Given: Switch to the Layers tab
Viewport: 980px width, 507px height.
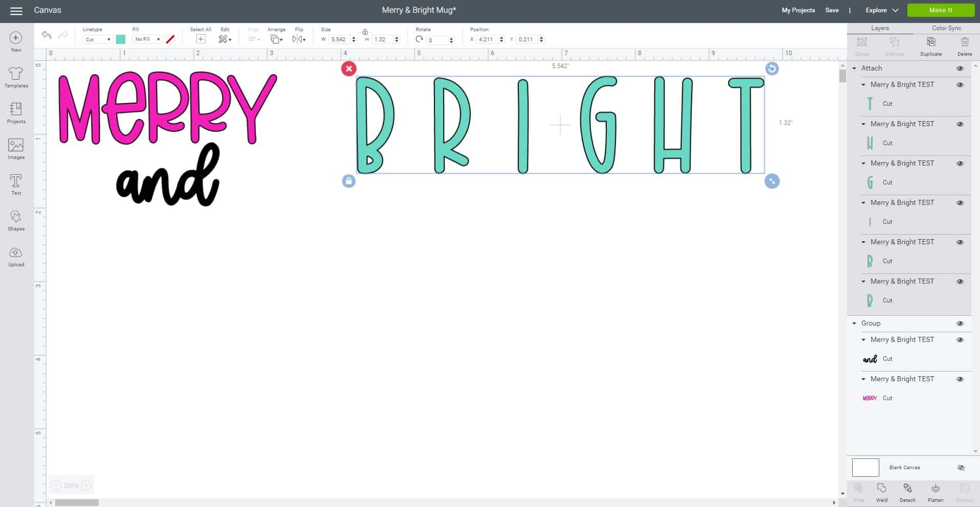Looking at the screenshot, I should click(x=880, y=28).
